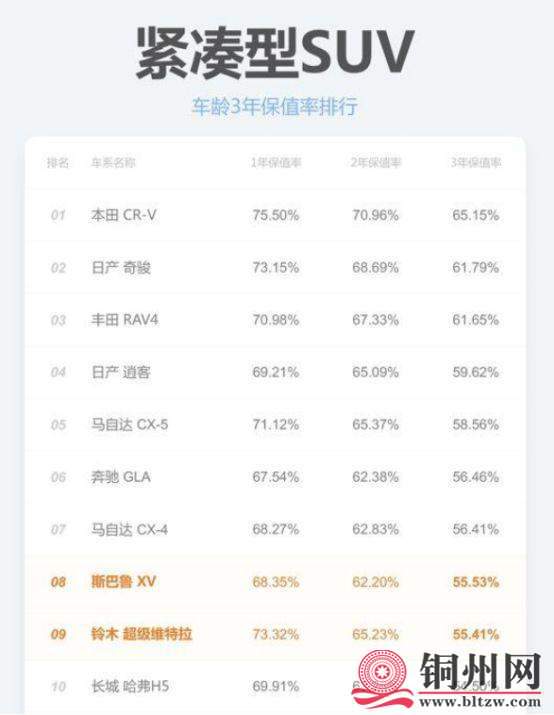The width and height of the screenshot is (554, 715).
Task: Click the 65.15% value for CR-V
Action: pyautogui.click(x=476, y=215)
